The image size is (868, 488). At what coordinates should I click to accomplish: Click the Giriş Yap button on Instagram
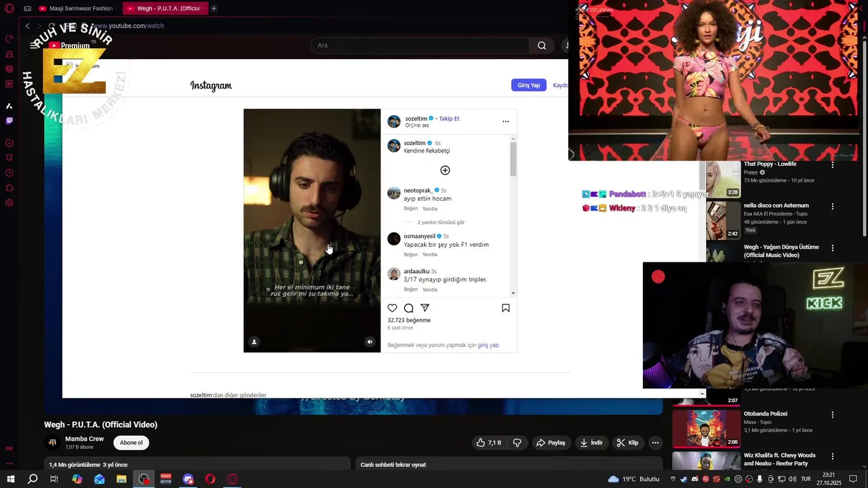tap(528, 85)
